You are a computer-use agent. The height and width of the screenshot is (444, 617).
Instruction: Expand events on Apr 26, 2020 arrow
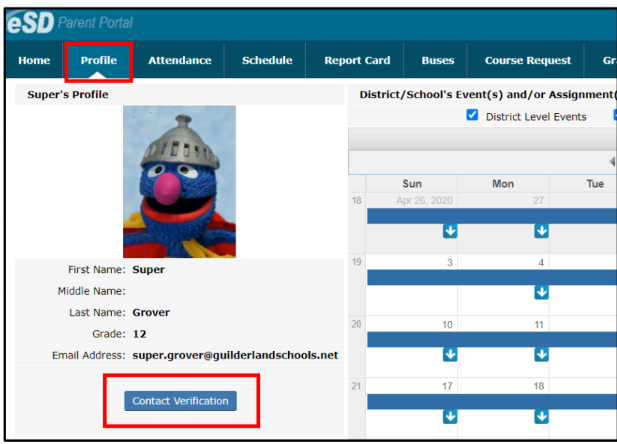click(x=450, y=231)
